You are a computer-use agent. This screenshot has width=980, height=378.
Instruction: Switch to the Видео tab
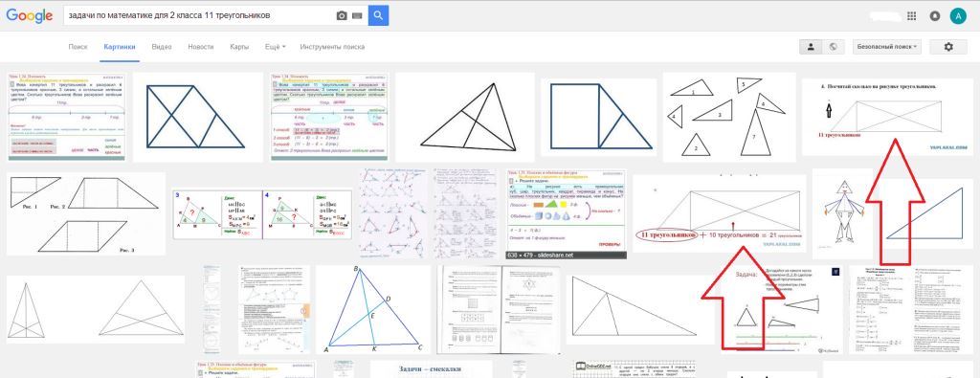[161, 47]
